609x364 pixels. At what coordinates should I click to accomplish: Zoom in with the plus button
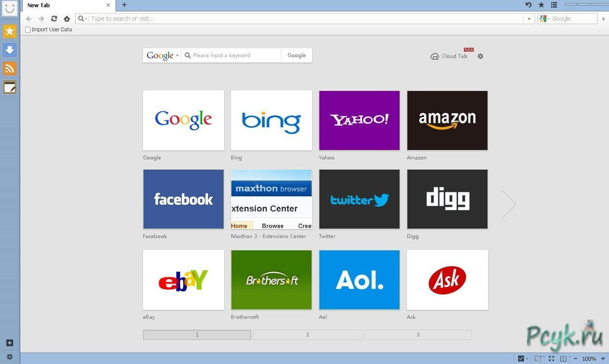603,359
